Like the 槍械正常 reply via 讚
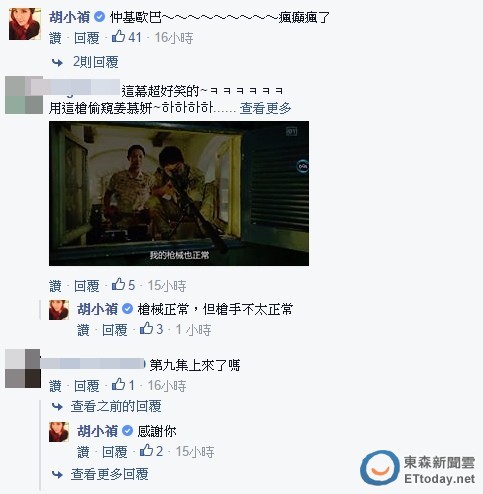This screenshot has width=483, height=494. pyautogui.click(x=83, y=330)
